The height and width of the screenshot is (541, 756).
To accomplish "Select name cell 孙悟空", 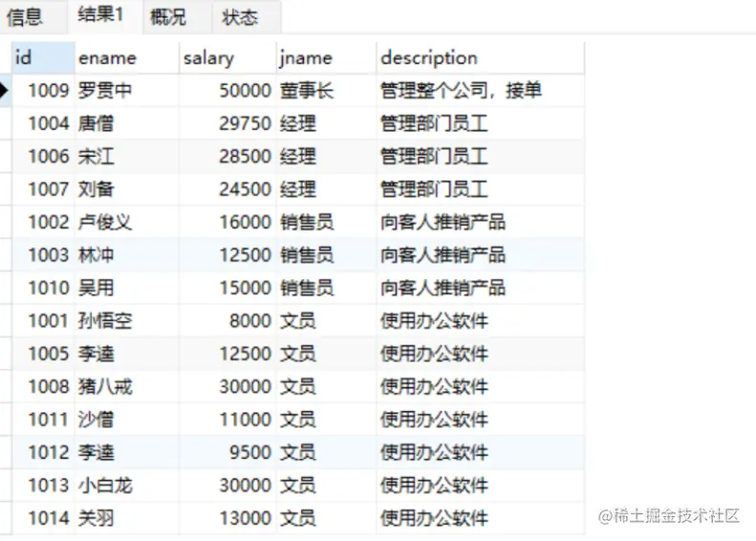I will [x=127, y=320].
